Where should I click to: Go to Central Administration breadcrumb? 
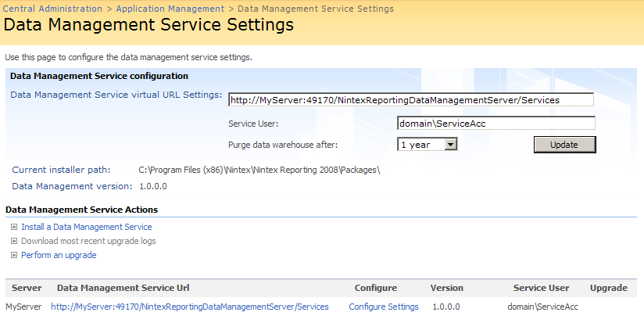[53, 9]
